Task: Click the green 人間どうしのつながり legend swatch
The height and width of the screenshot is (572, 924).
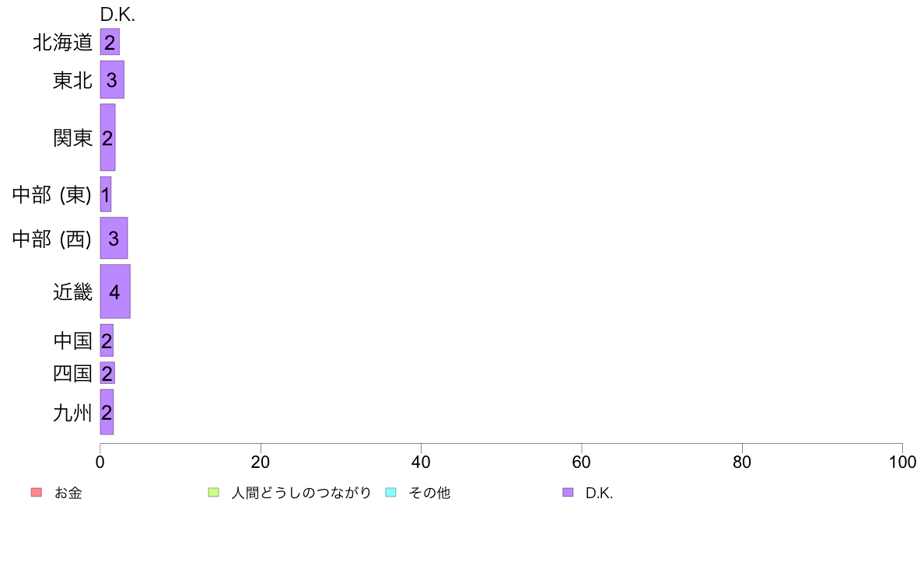Action: (x=213, y=493)
